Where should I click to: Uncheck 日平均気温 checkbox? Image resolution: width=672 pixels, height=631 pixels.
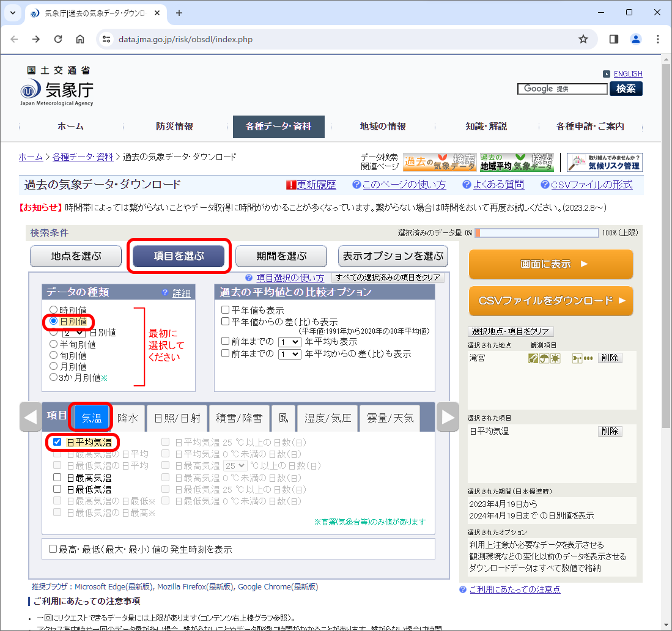coord(57,442)
